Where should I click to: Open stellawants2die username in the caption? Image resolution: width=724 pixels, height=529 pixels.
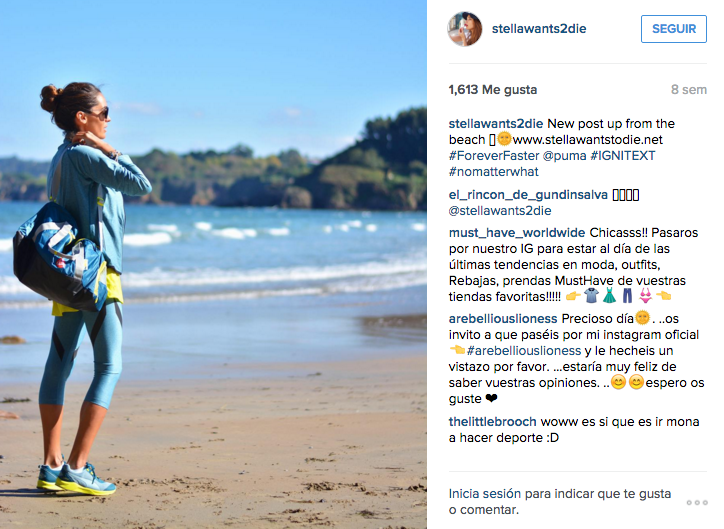coord(496,124)
